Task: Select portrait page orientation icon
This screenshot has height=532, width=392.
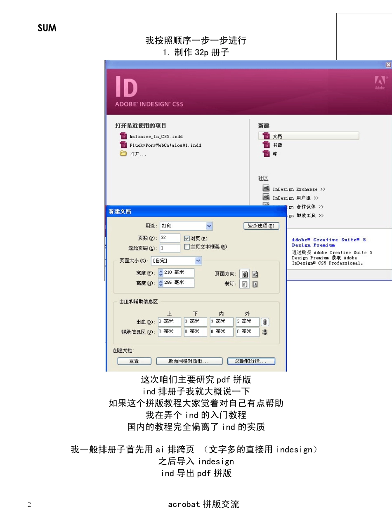Action: [x=245, y=274]
